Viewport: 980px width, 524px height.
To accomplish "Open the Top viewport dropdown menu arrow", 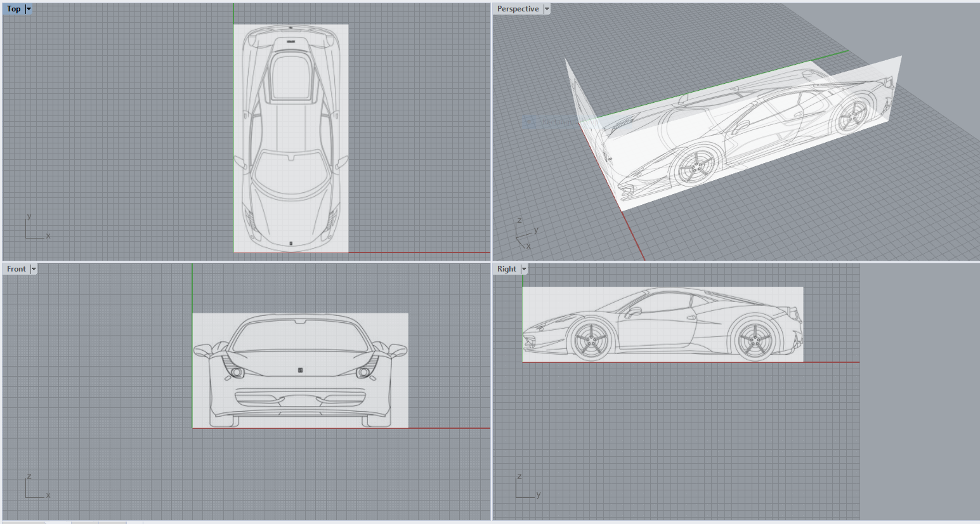I will pyautogui.click(x=29, y=9).
